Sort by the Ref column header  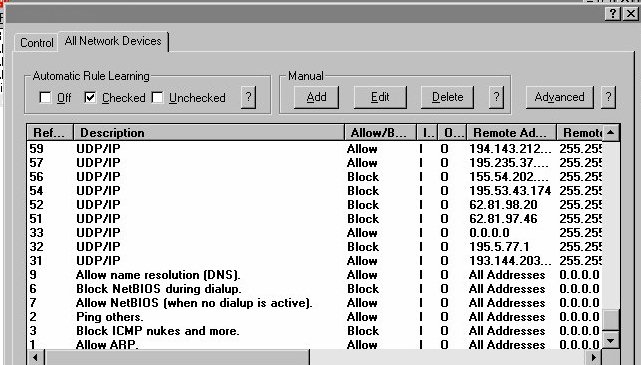click(50, 133)
